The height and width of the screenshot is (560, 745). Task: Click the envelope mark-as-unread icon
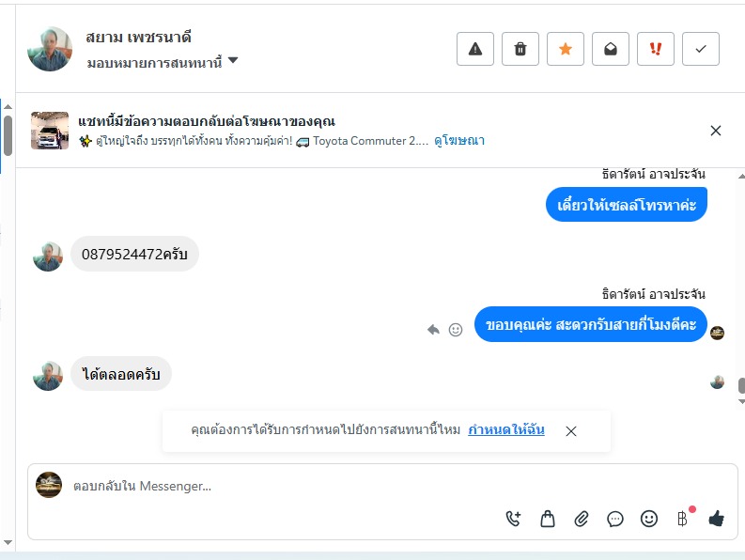(x=610, y=49)
